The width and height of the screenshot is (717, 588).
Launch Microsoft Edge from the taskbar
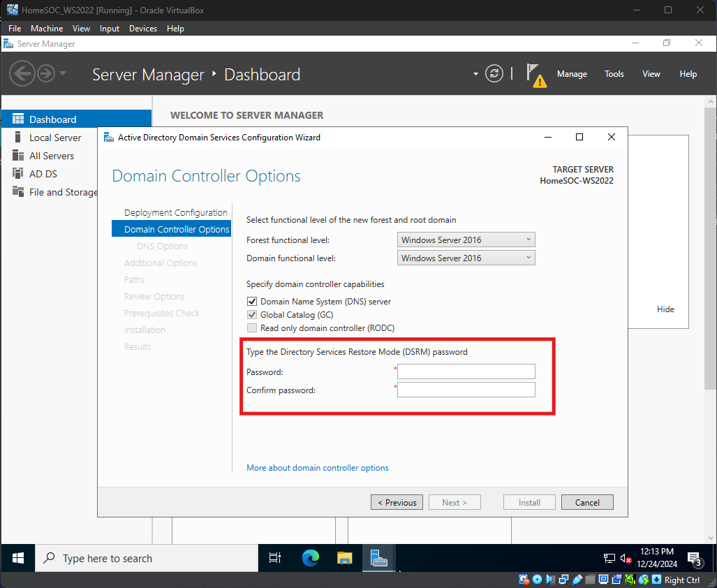tap(310, 558)
